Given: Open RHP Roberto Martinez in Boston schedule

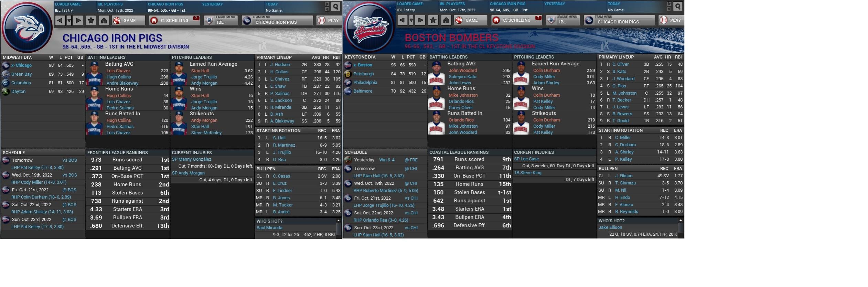Looking at the screenshot, I should (x=386, y=191).
